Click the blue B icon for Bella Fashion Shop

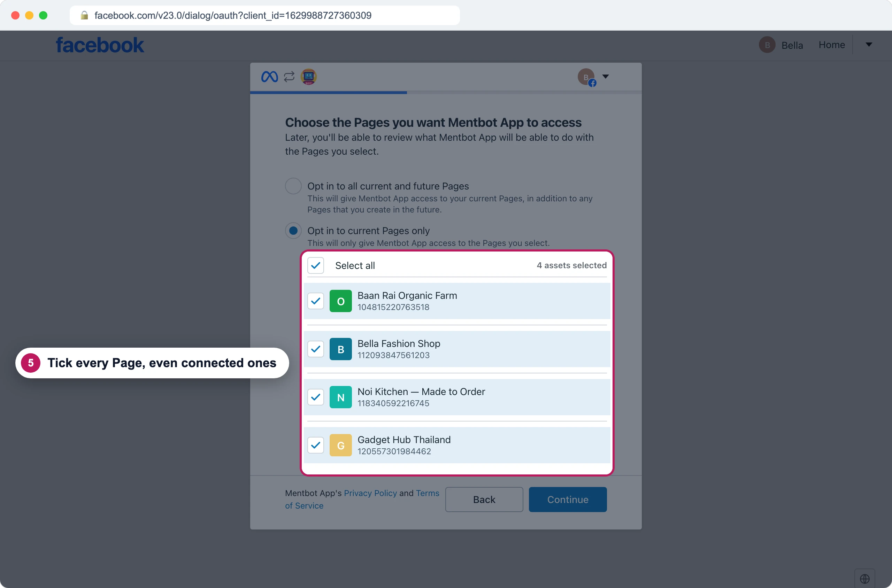[x=340, y=349]
